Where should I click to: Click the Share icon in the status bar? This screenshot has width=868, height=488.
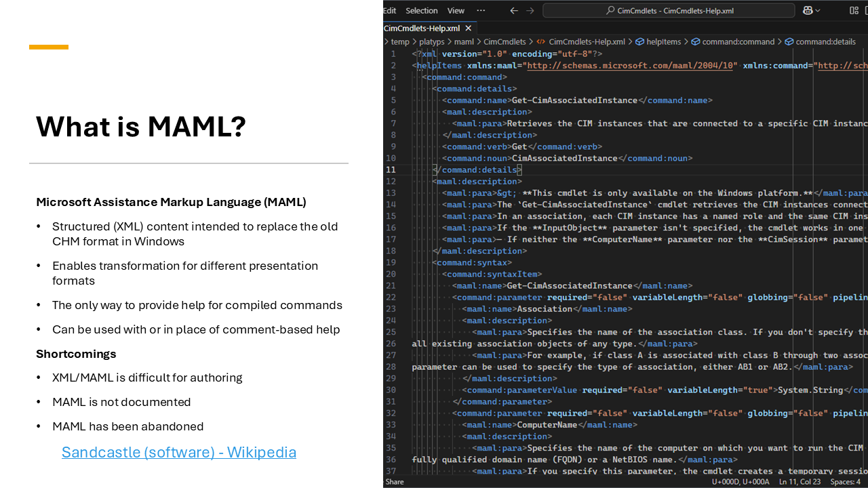pos(394,481)
